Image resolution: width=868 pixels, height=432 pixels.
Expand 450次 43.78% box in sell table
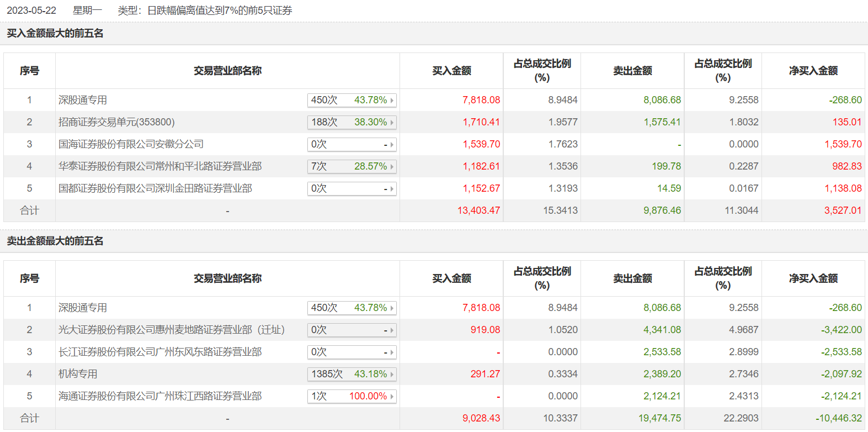[x=352, y=308]
